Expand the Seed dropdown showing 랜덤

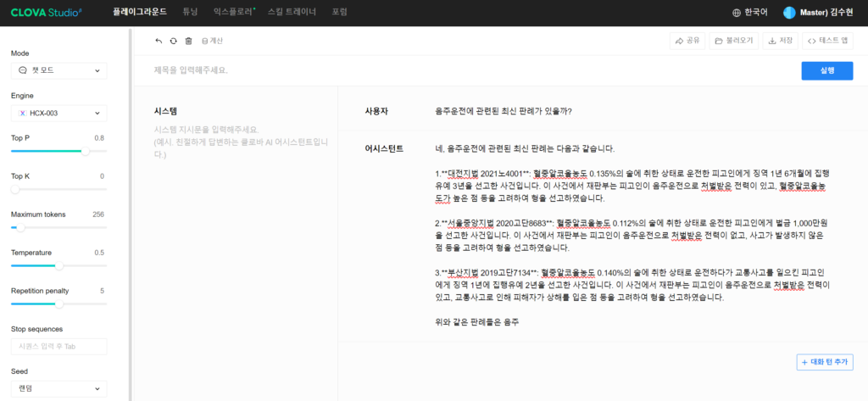58,388
